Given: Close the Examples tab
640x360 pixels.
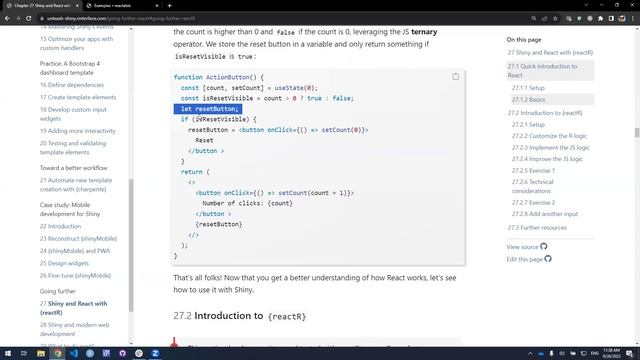Looking at the screenshot, I should [157, 6].
